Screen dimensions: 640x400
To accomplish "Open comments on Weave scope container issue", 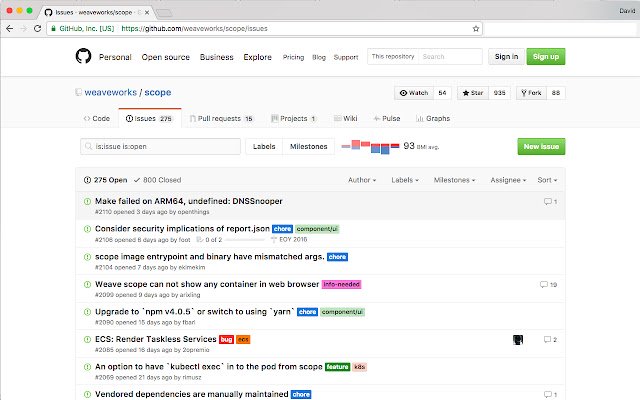I will coord(549,284).
